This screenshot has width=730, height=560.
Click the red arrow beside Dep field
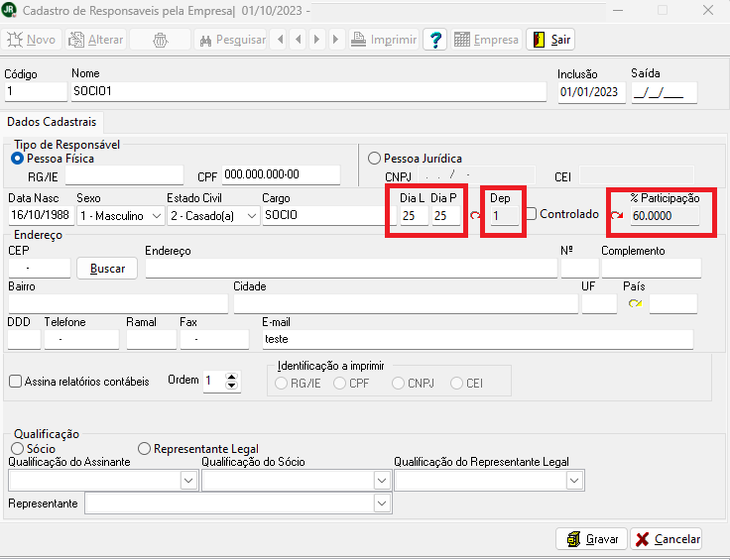(x=474, y=215)
